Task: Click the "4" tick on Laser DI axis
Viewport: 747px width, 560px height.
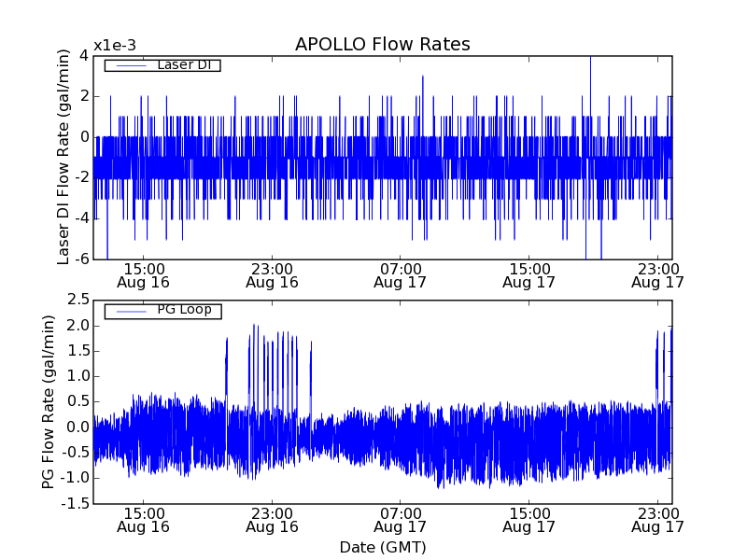Action: click(84, 56)
